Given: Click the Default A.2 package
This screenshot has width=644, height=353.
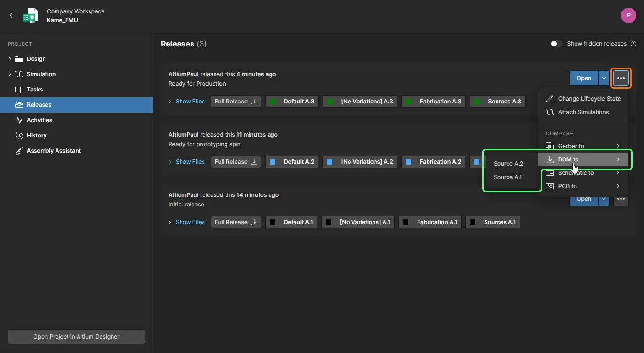Looking at the screenshot, I should [292, 162].
